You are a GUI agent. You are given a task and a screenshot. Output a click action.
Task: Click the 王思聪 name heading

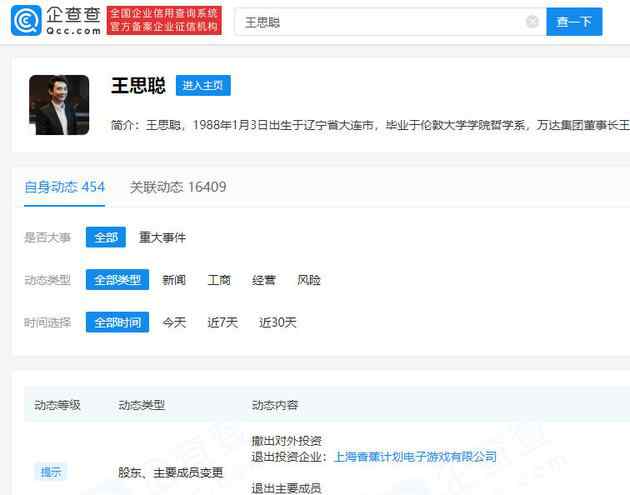click(x=138, y=85)
